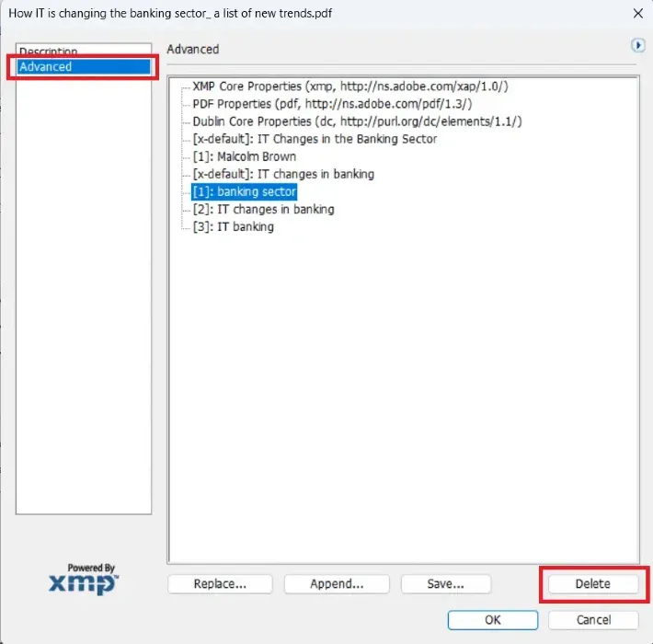Image resolution: width=653 pixels, height=644 pixels.
Task: Select the [1]: banking sector entry
Action: (244, 191)
